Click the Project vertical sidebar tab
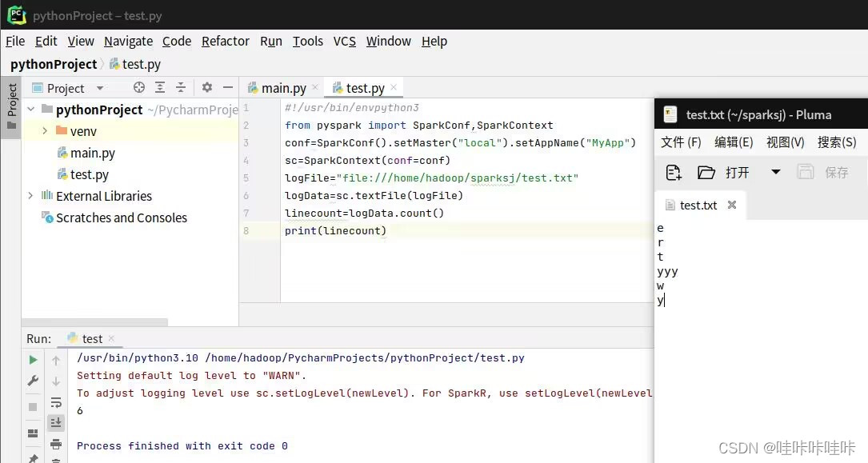This screenshot has width=868, height=463. pyautogui.click(x=11, y=107)
